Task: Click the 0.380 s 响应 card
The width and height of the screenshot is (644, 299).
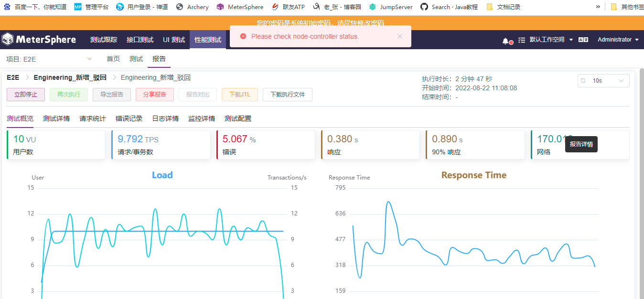Action: (370, 145)
